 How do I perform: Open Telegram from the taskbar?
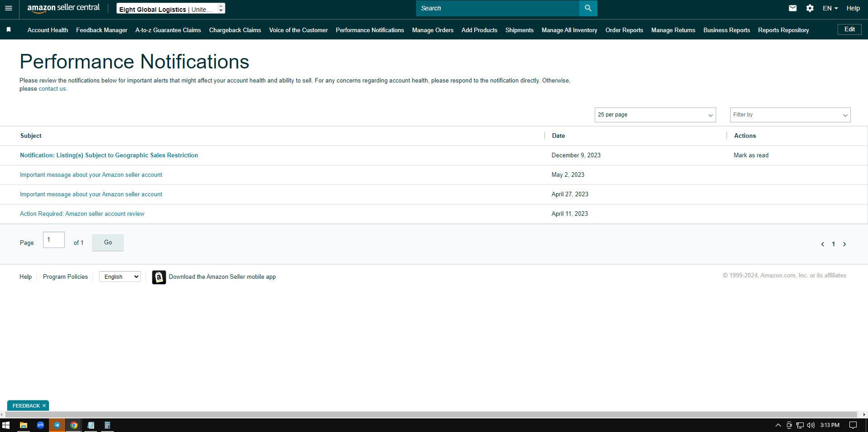point(57,425)
